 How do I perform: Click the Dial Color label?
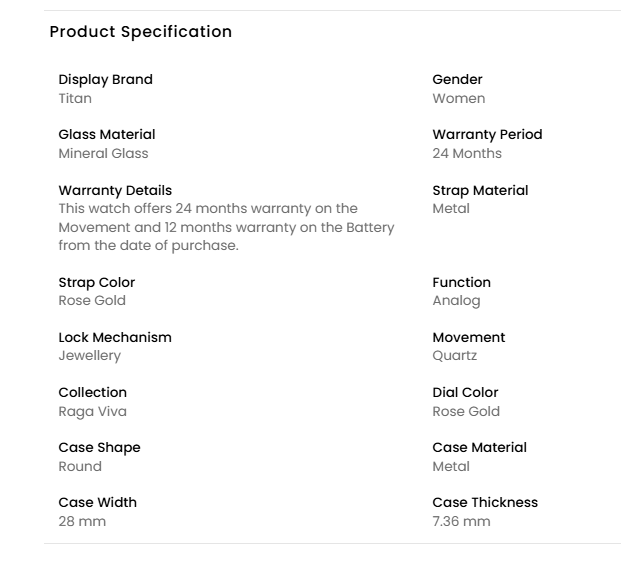[465, 393]
